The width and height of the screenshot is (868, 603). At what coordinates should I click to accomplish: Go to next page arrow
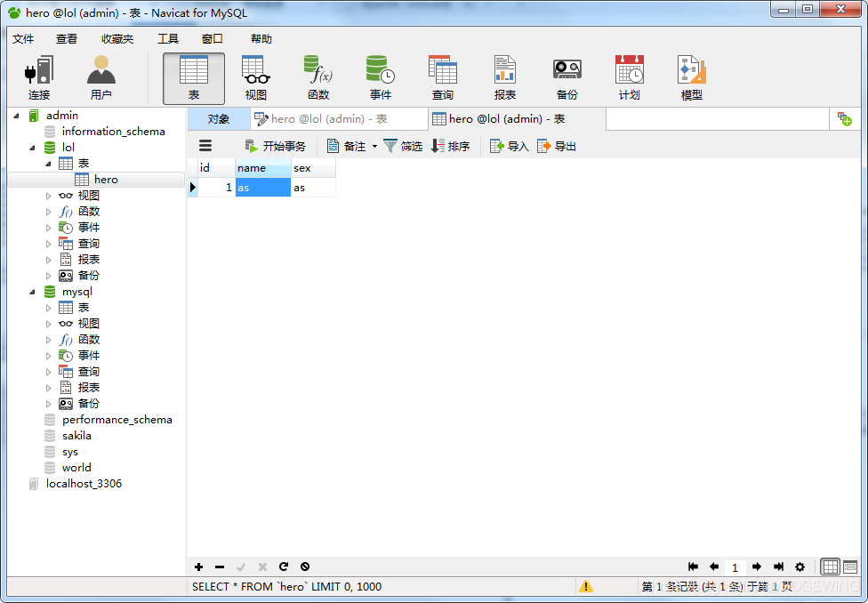pyautogui.click(x=757, y=567)
